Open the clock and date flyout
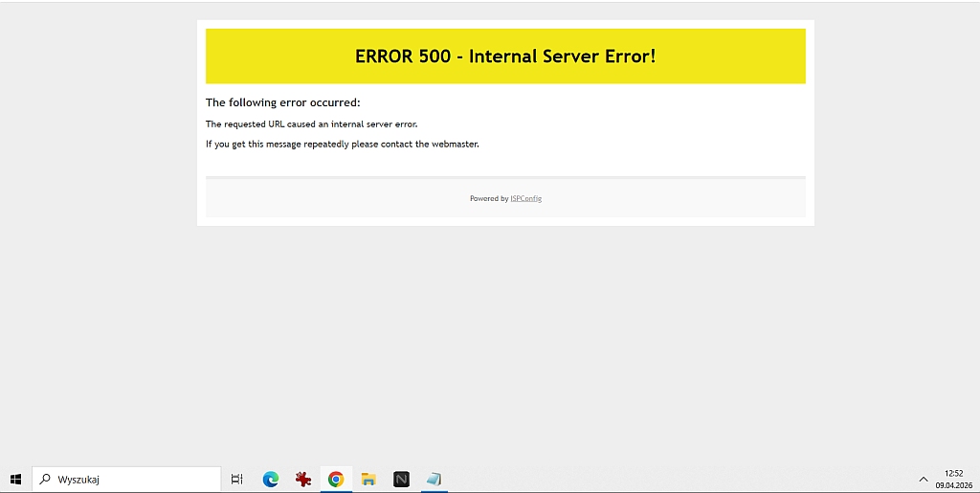The height and width of the screenshot is (493, 980). coord(953,479)
